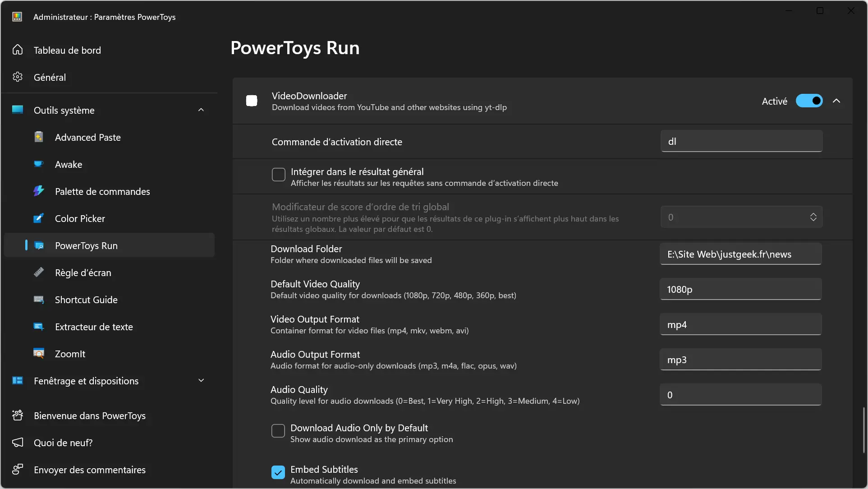Collapse the Outils système section
868x489 pixels.
click(x=201, y=110)
